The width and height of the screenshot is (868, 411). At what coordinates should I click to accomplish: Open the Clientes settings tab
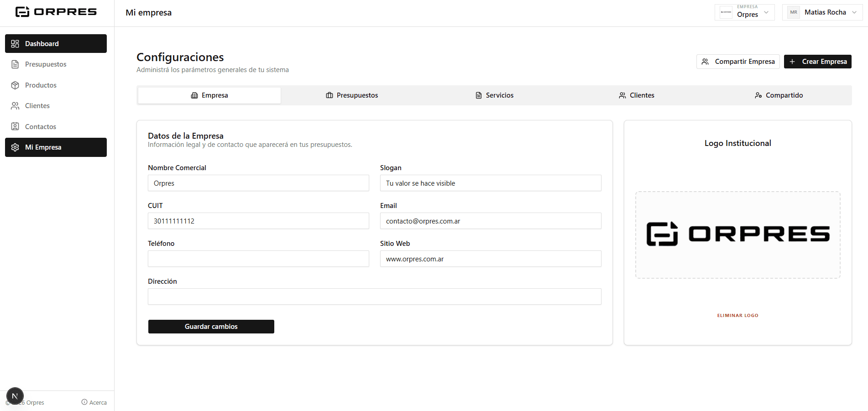pyautogui.click(x=637, y=95)
